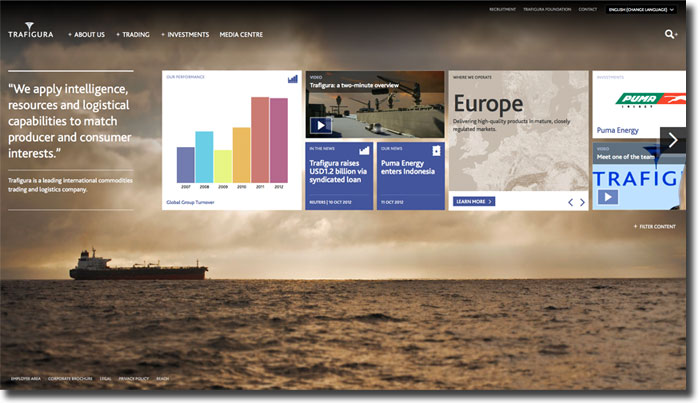The width and height of the screenshot is (700, 403).
Task: Open Puma Energy enters Indonesia news tile
Action: (x=411, y=176)
